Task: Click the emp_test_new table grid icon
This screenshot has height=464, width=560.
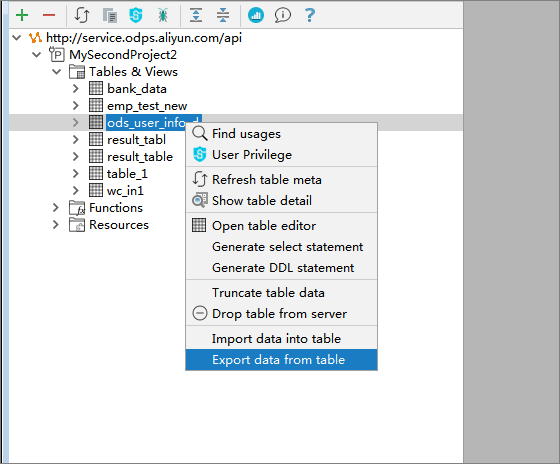Action: (96, 105)
